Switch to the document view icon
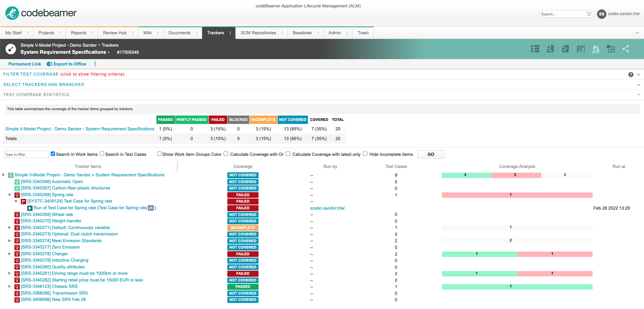644x309 pixels. click(550, 49)
